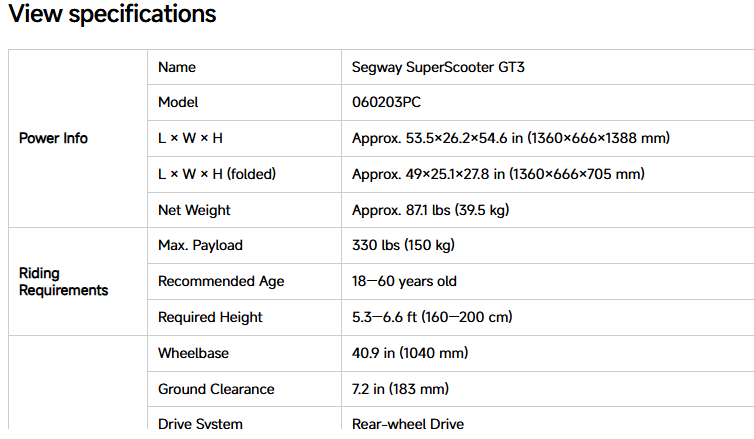Select the 87.1 lbs net weight value
754x439 pixels.
tap(430, 210)
